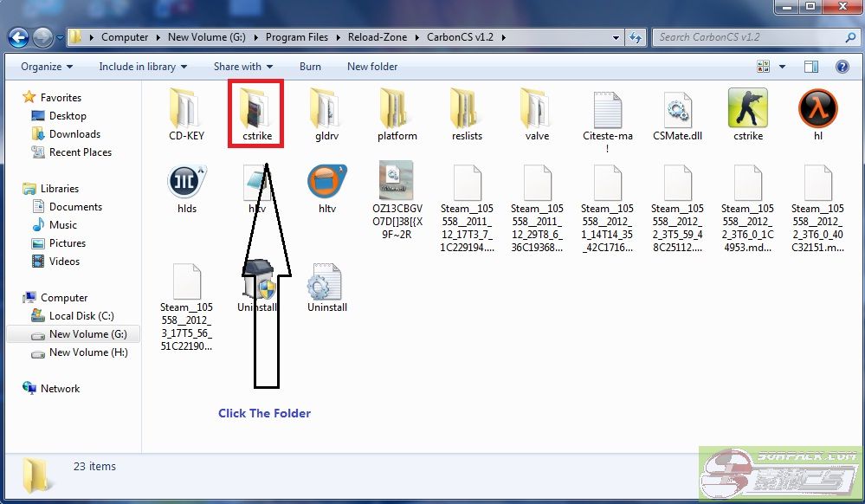Screen dimensions: 865x504
Task: Open the change view options arrow
Action: pyautogui.click(x=782, y=67)
